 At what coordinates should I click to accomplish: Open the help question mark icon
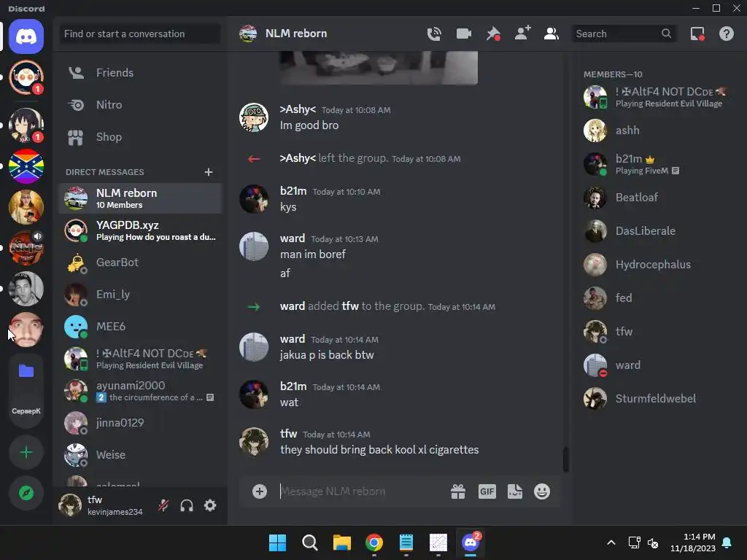point(727,34)
